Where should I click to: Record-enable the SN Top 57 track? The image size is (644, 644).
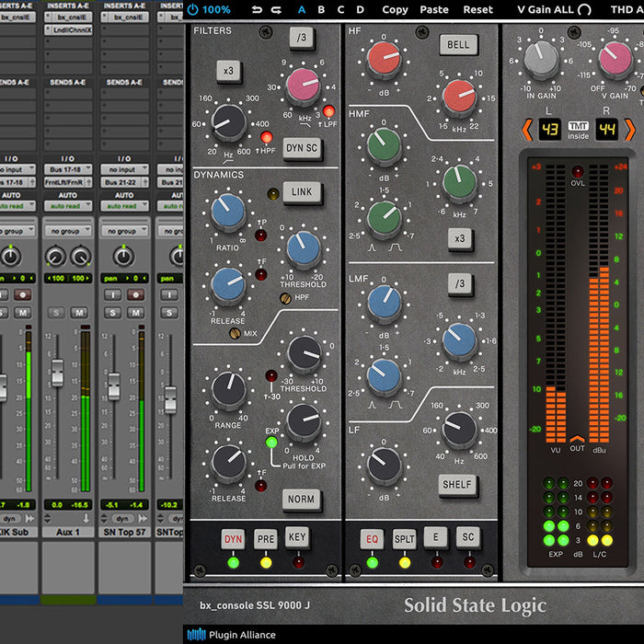pyautogui.click(x=135, y=295)
